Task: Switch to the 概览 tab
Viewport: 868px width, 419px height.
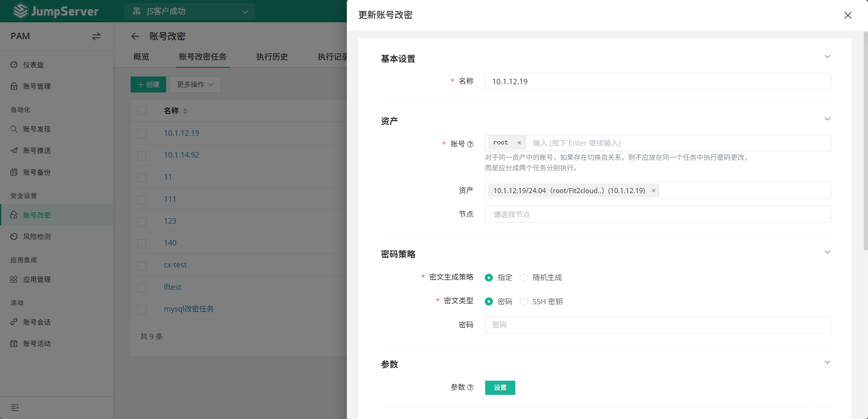Action: click(141, 57)
